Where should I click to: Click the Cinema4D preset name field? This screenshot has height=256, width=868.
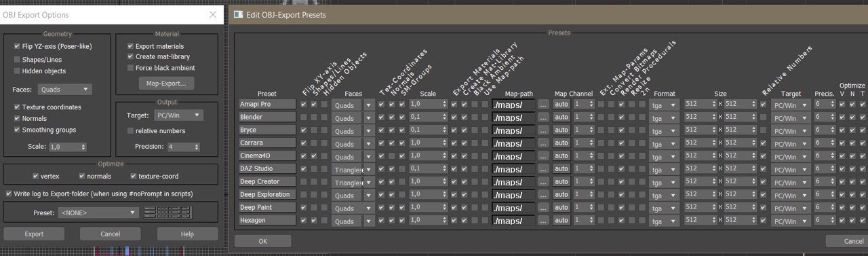pyautogui.click(x=267, y=156)
